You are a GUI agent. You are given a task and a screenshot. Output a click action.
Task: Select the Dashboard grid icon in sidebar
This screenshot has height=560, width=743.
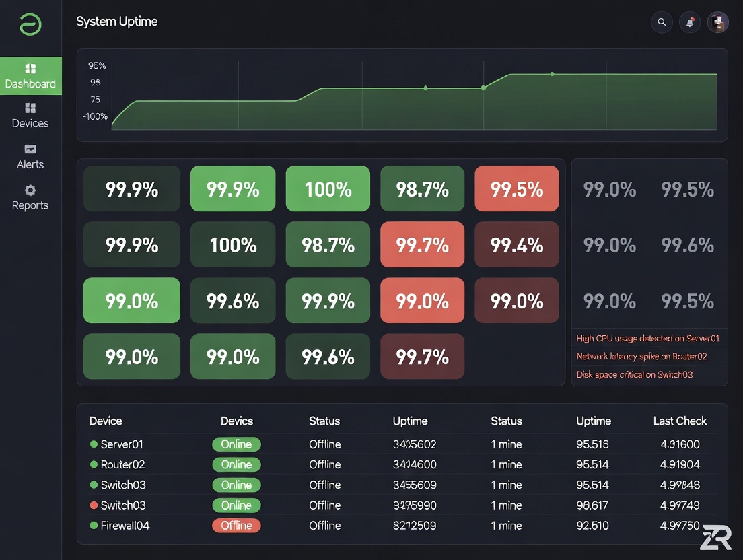coord(30,69)
